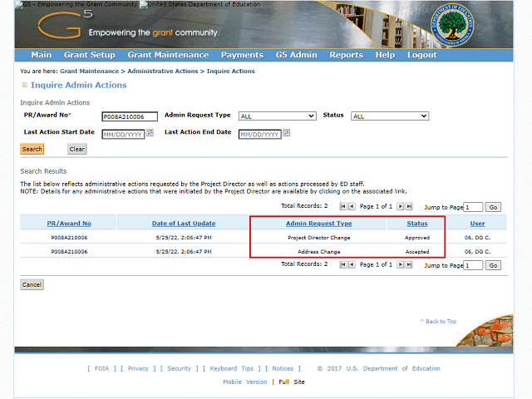Open the Help menu
Viewport: 532px width, 399px height.
[385, 55]
